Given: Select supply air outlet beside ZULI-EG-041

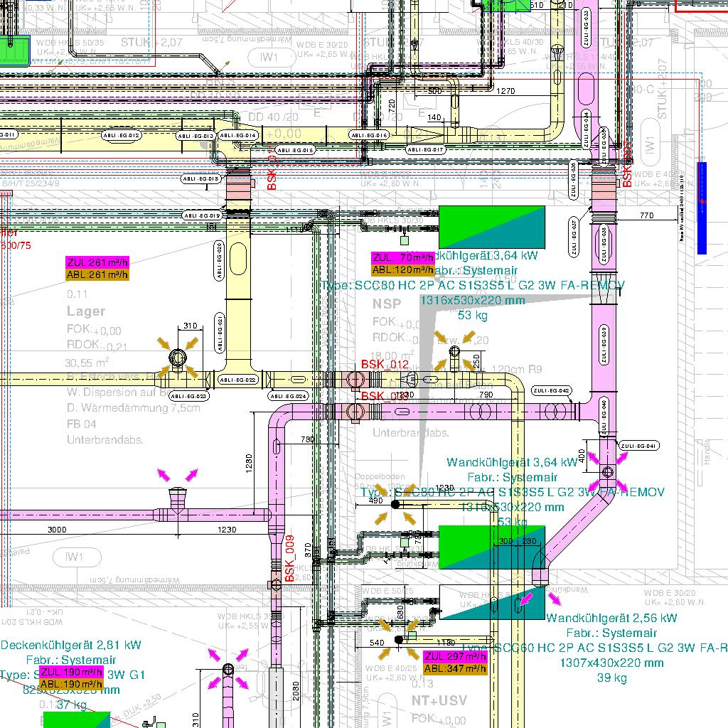Looking at the screenshot, I should [607, 471].
